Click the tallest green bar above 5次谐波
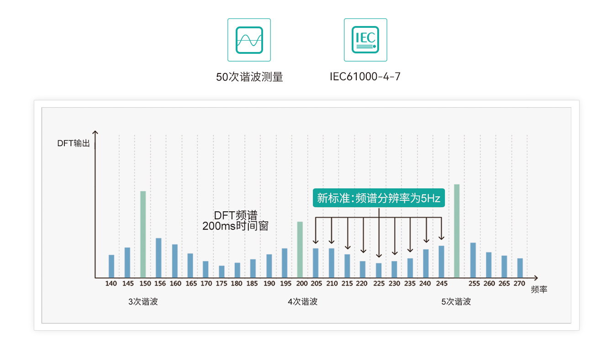The height and width of the screenshot is (364, 612). tap(457, 231)
